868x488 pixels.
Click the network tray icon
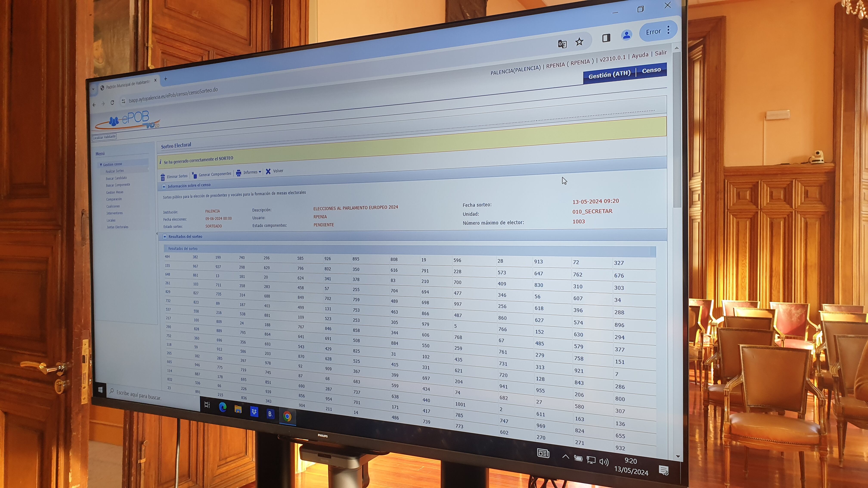(591, 460)
